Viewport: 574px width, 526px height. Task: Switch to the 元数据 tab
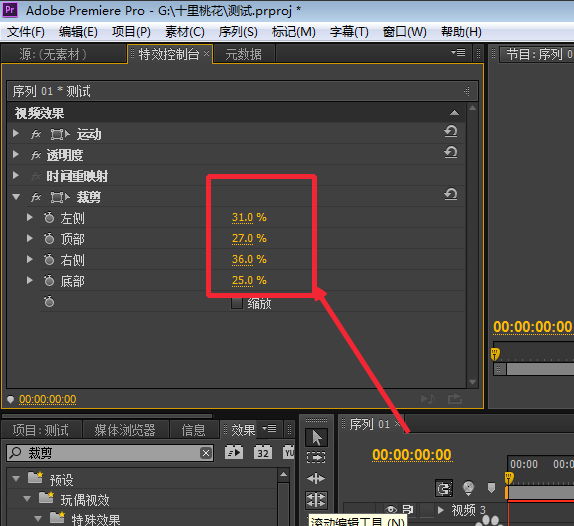click(243, 55)
